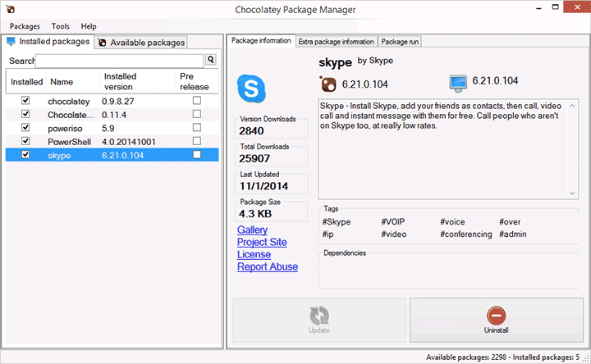The image size is (591, 364).
Task: Sort by Pre release column header
Action: 197,81
